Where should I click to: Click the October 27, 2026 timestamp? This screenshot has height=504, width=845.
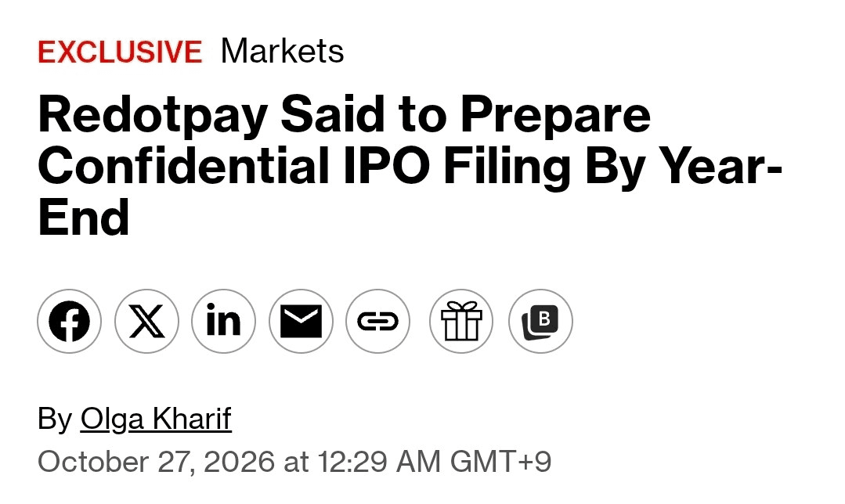(294, 462)
